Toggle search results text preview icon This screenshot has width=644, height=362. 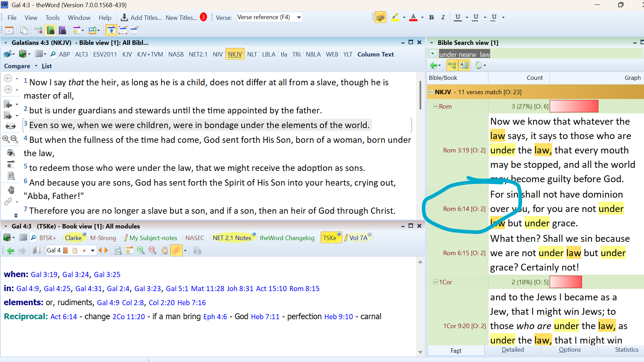pos(464,65)
